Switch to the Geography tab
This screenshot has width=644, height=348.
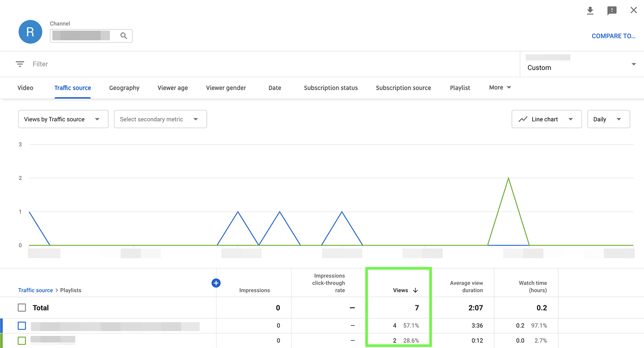coord(124,88)
